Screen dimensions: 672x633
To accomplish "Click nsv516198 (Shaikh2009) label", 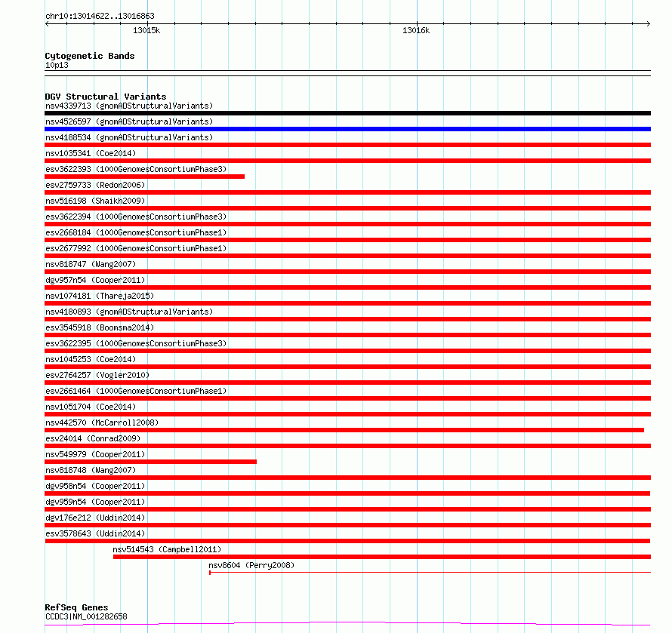I will point(95,201).
